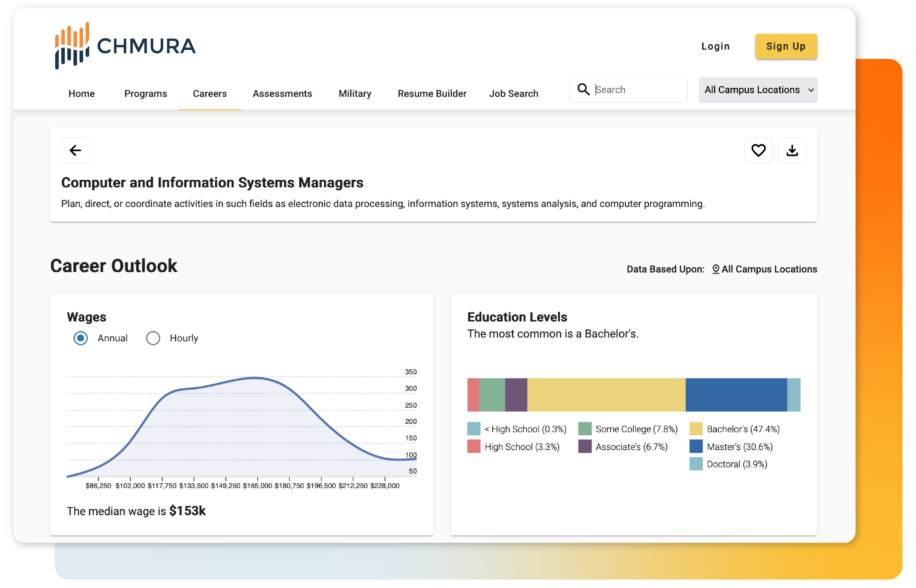Expand the All Campus Locations selector near Data Based Upon
The width and height of the screenshot is (916, 588).
(x=769, y=269)
